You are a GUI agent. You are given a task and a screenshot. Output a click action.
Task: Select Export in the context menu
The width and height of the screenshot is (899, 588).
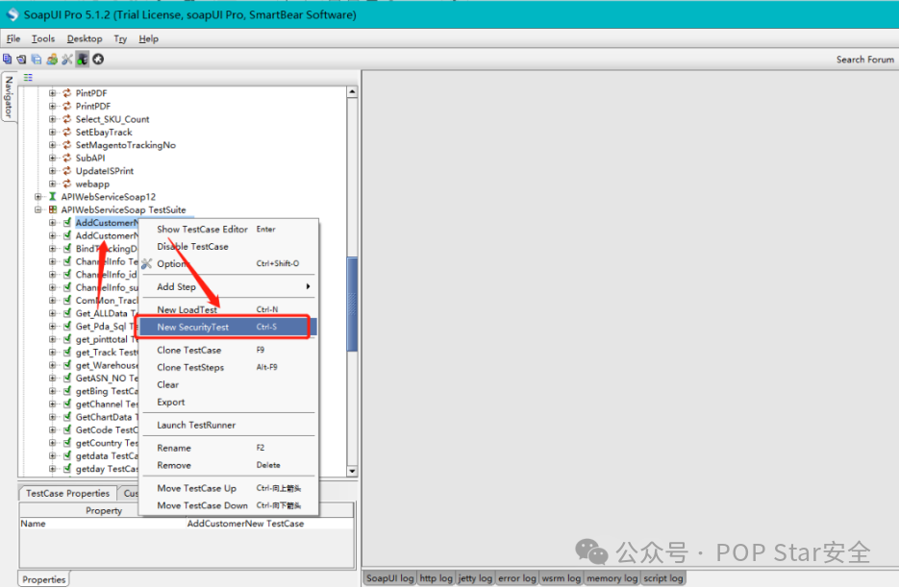(x=228, y=403)
